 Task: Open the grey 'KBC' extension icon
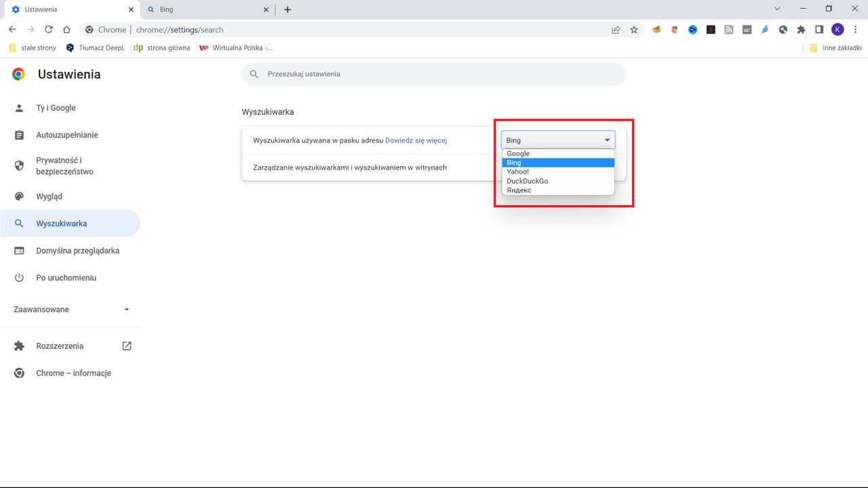747,30
